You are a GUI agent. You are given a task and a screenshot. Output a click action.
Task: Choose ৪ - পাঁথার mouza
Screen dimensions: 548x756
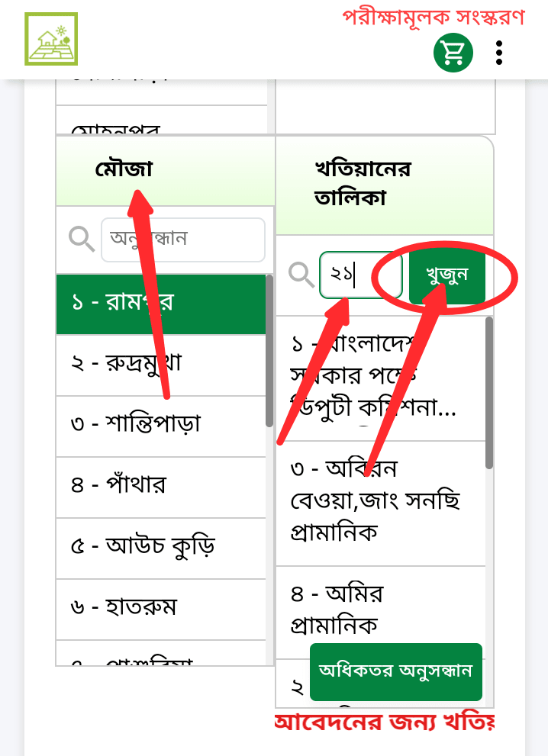point(160,485)
